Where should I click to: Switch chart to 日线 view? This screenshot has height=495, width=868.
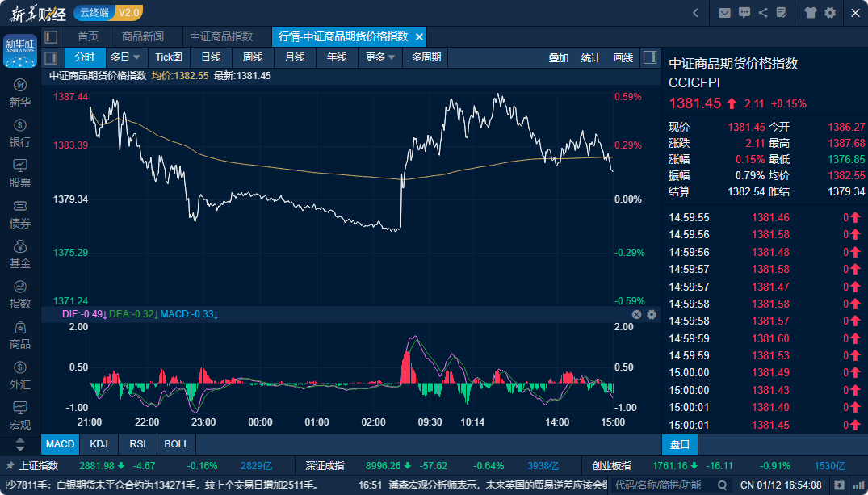click(x=211, y=57)
